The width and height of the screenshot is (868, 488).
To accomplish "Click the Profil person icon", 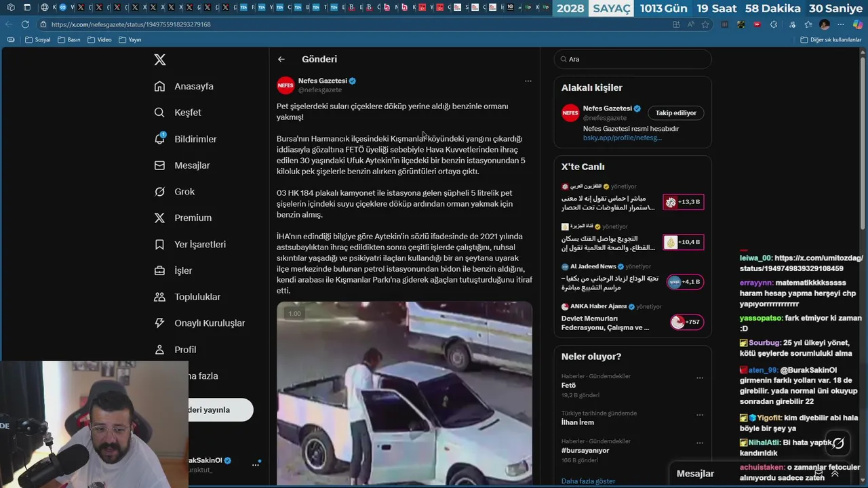I will pos(159,350).
